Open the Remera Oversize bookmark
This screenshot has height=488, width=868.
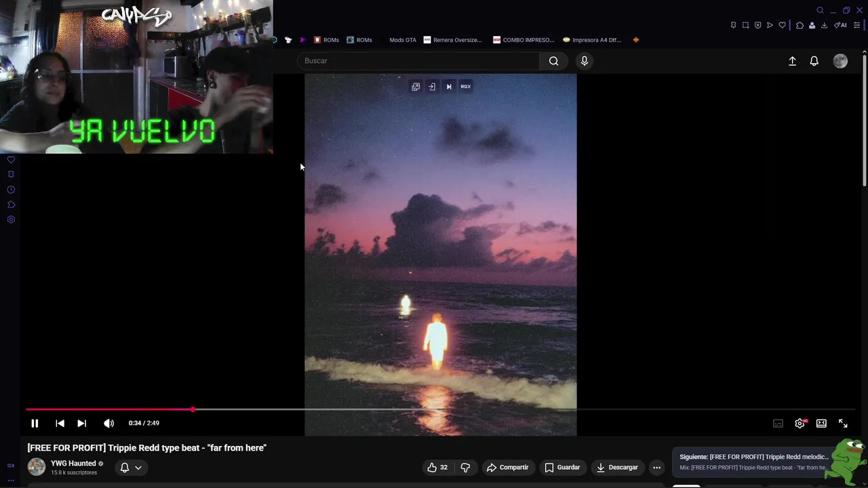point(452,40)
